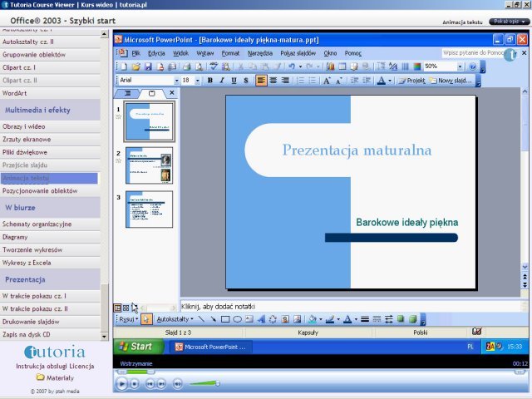This screenshot has height=399, width=532.
Task: Open the Pokaz slajdów menu
Action: [298, 53]
